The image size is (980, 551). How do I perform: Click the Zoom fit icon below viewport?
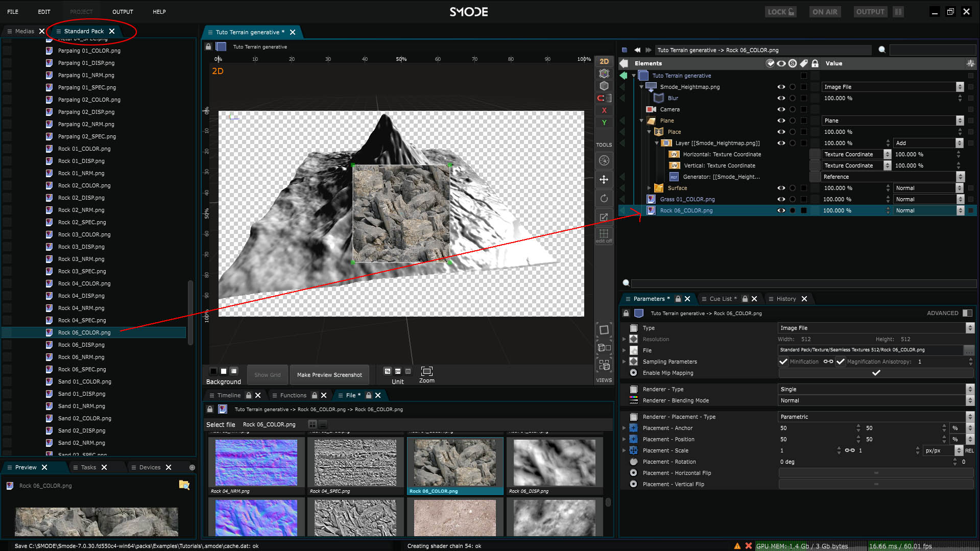pyautogui.click(x=426, y=371)
